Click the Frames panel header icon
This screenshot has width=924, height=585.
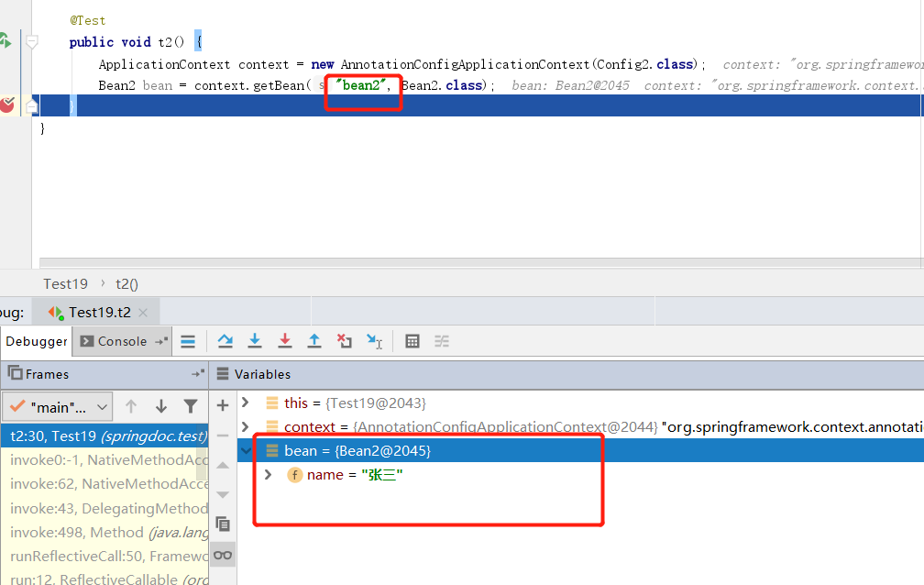pyautogui.click(x=15, y=372)
